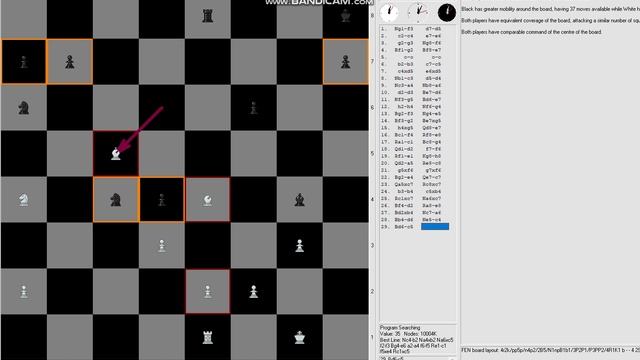Select move 1 Ng1-f3 in list
640x360 pixels.
click(404, 29)
